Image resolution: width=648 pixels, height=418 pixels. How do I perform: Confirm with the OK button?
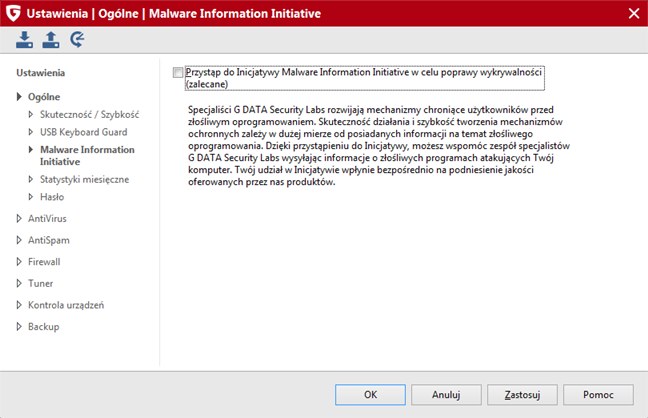click(x=370, y=395)
